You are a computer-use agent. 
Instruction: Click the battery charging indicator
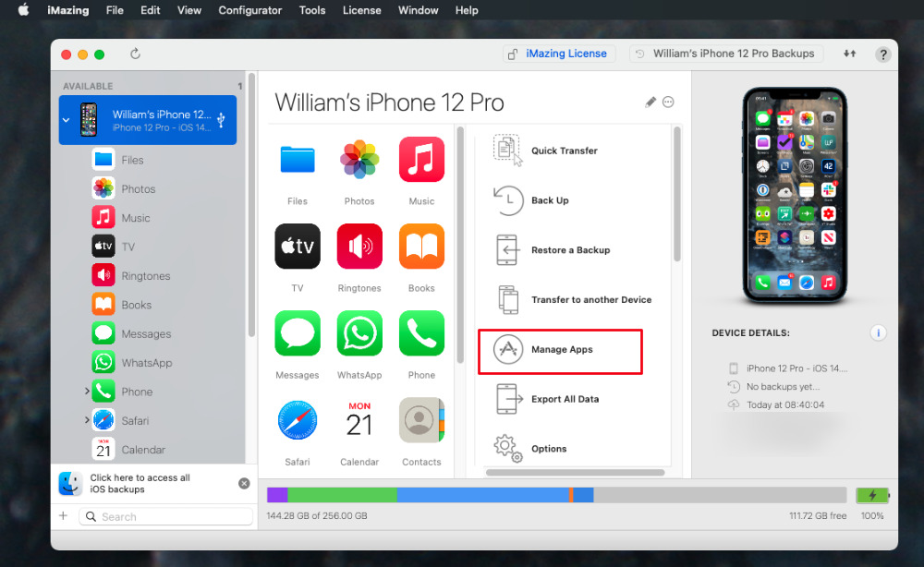pos(873,495)
